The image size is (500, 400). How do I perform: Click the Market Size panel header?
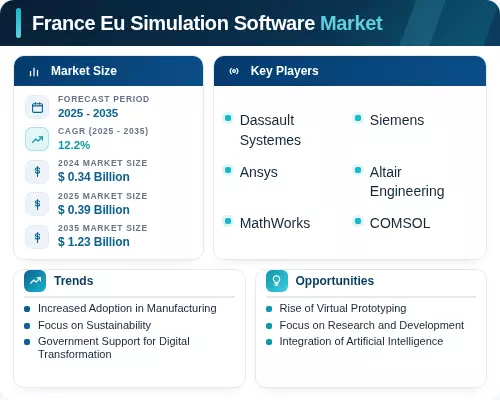tap(108, 71)
